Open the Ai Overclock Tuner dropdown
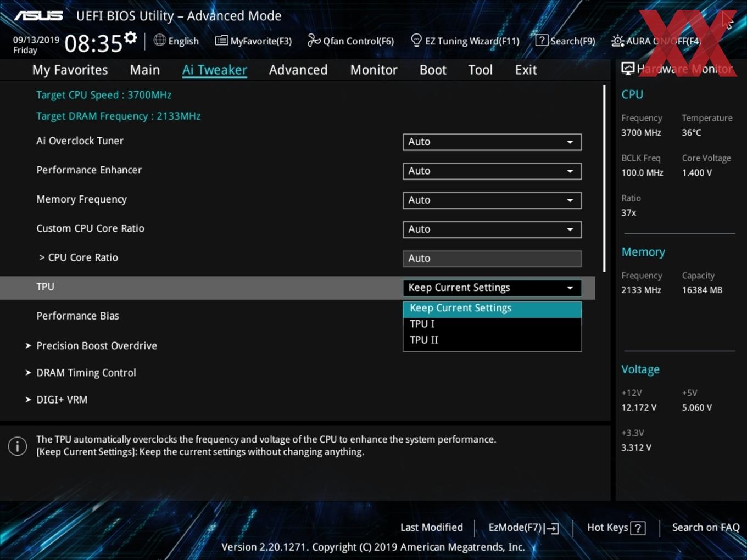This screenshot has width=747, height=560. click(x=492, y=142)
